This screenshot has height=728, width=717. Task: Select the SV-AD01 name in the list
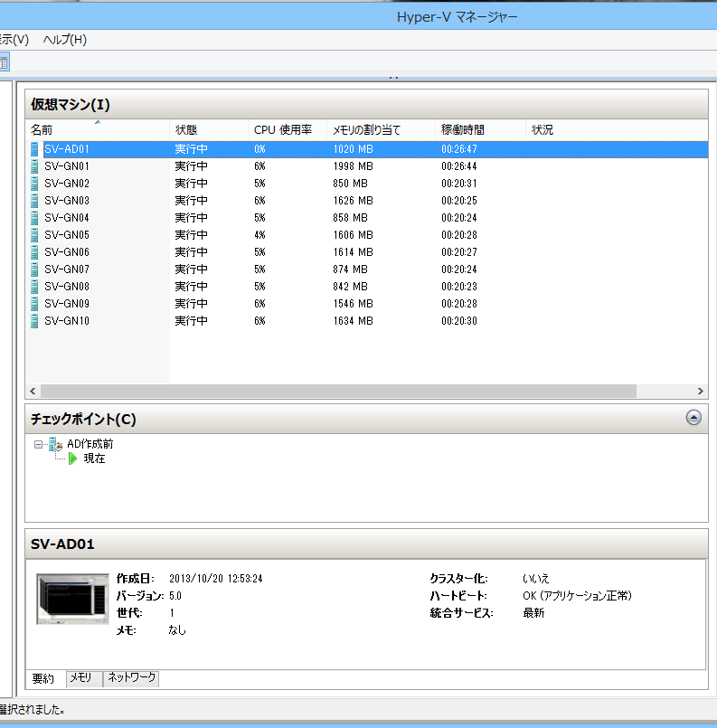pyautogui.click(x=67, y=149)
